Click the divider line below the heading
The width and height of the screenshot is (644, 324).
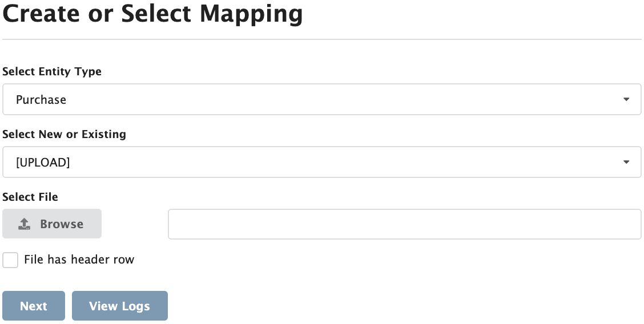(x=321, y=39)
